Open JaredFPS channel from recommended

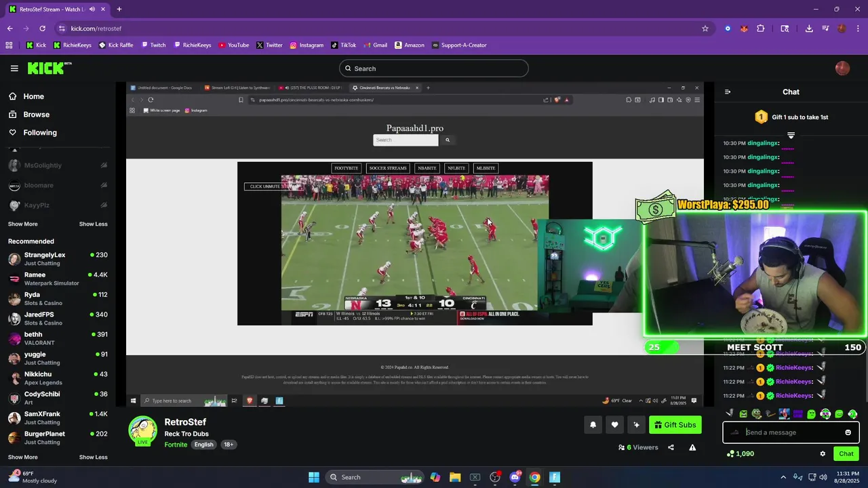(58, 319)
